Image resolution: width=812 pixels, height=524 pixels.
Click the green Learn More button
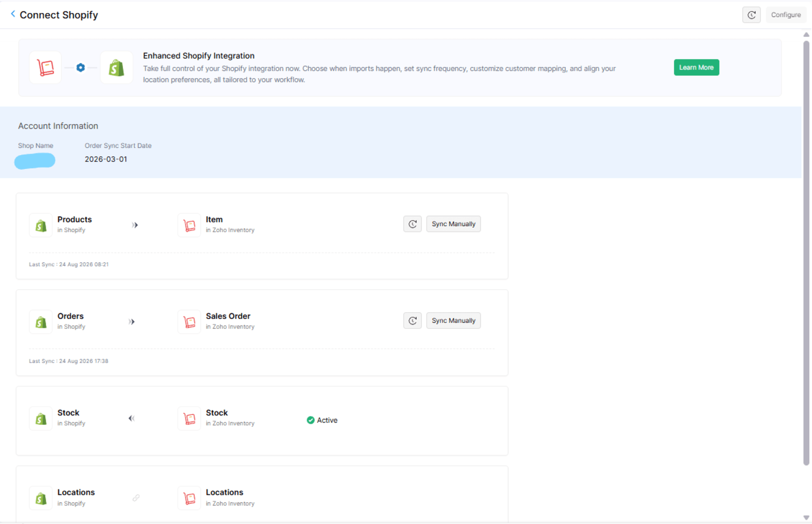(x=697, y=67)
